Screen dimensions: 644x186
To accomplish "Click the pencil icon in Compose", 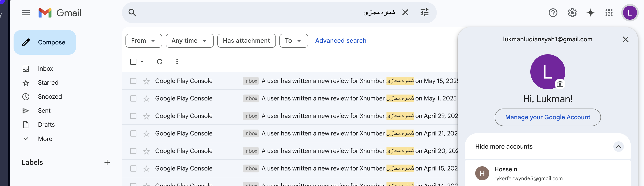I will [26, 42].
